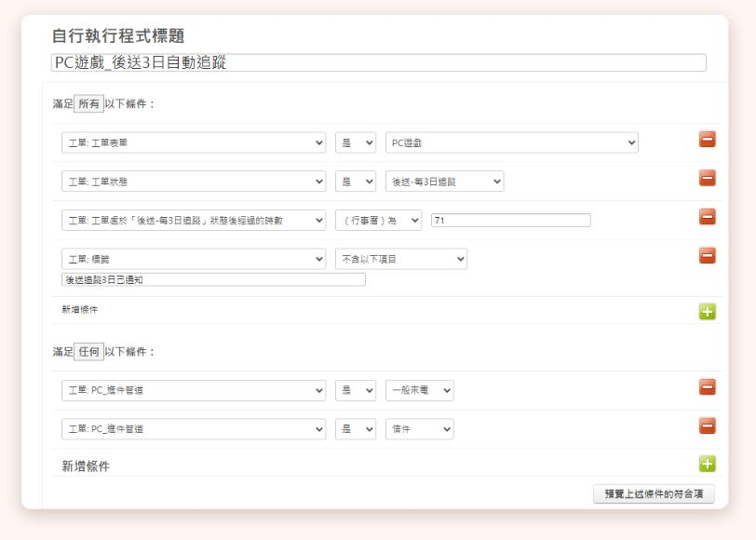Click the 自行執行程式標題 heading
756x540 pixels.
tap(118, 35)
